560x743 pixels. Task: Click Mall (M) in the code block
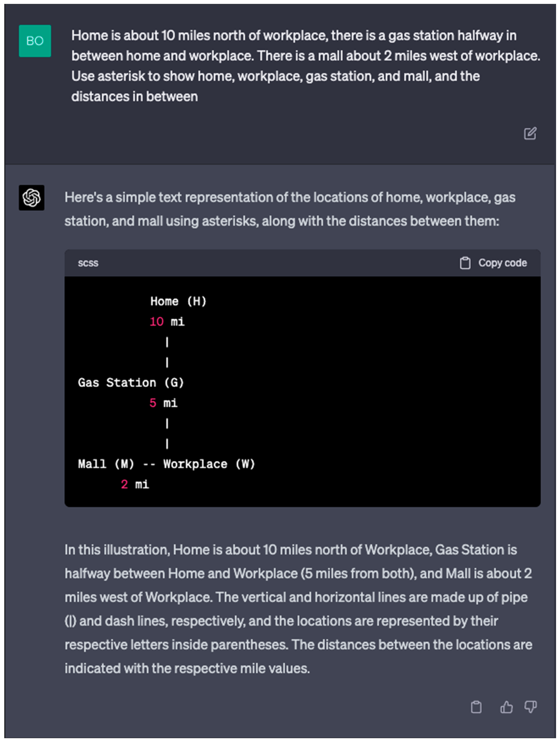point(106,464)
